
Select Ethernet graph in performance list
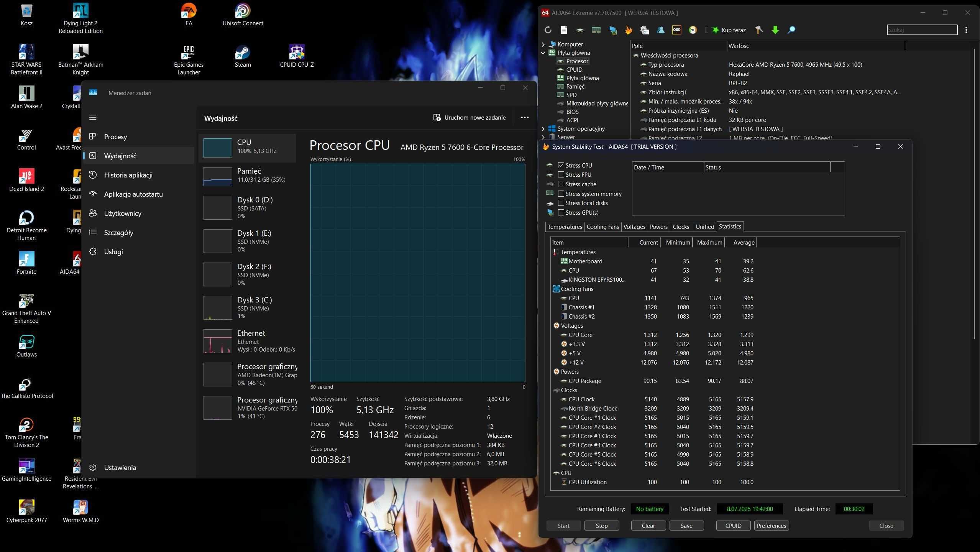[x=247, y=341]
